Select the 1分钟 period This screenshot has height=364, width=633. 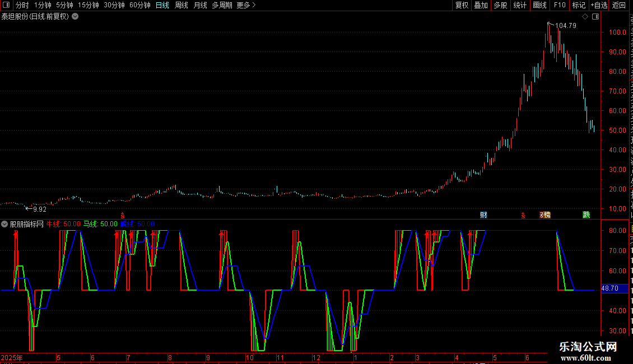point(43,5)
